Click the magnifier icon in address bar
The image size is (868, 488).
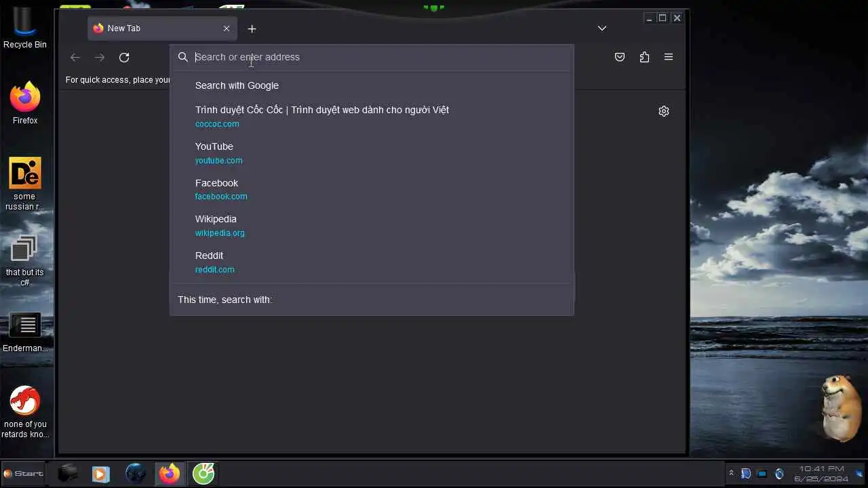point(183,57)
